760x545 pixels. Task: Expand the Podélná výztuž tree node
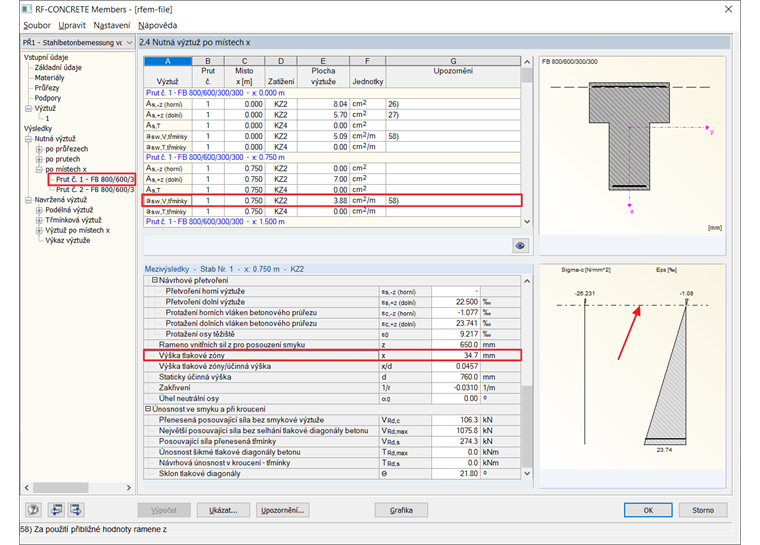38,210
